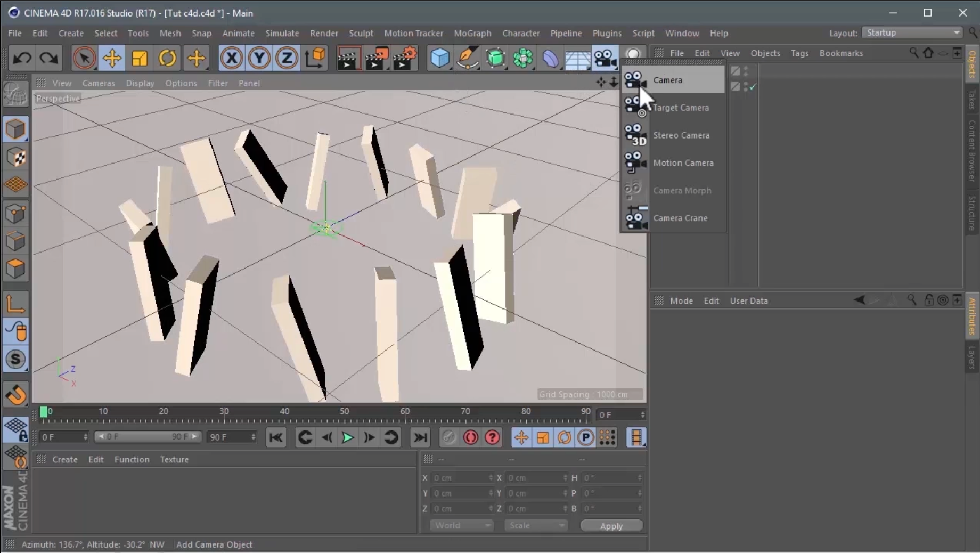
Task: Switch to Edges mode icon
Action: click(15, 241)
